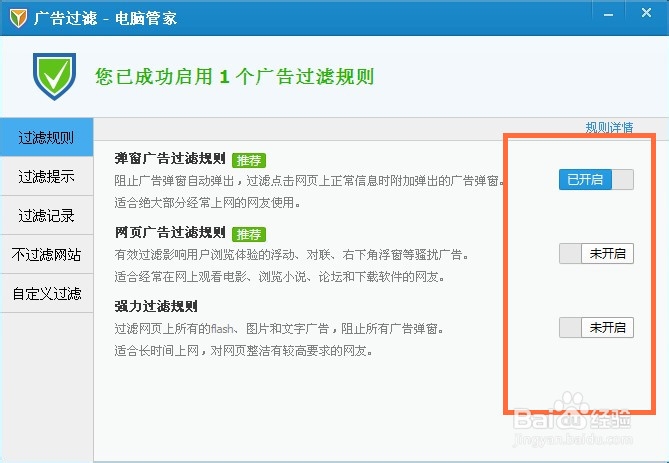This screenshot has height=463, width=669.
Task: Click description starting 过滤网页上所有的flash
Action: coord(279,329)
